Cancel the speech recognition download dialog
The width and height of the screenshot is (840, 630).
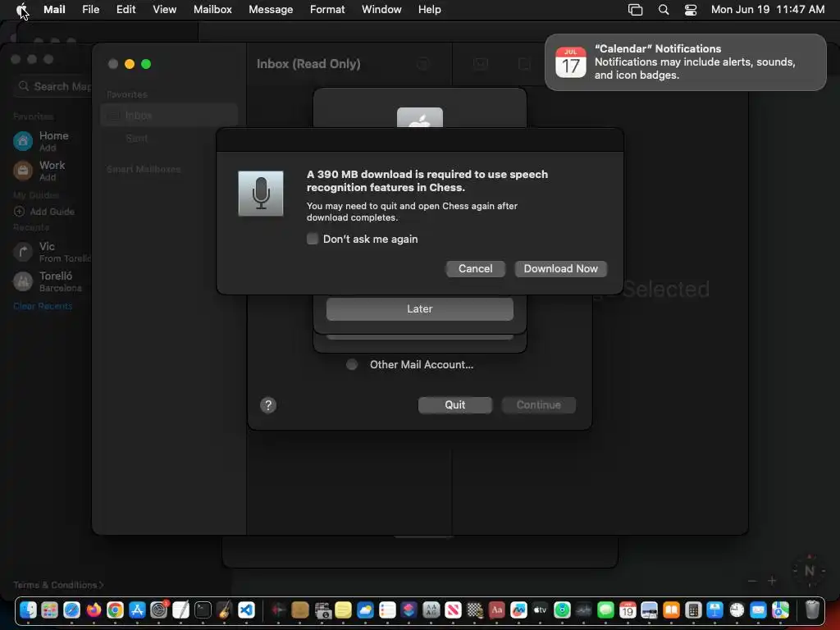[475, 269]
